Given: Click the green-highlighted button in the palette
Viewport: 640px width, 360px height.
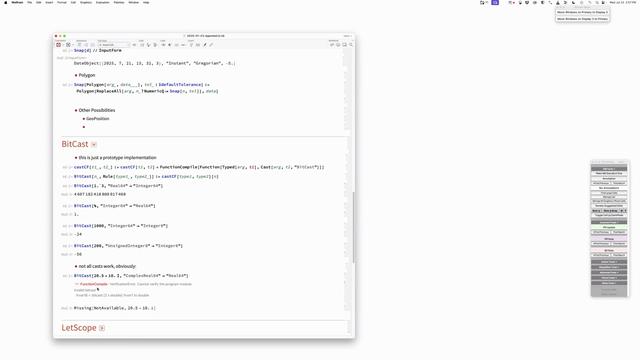Looking at the screenshot, I should [x=609, y=227].
